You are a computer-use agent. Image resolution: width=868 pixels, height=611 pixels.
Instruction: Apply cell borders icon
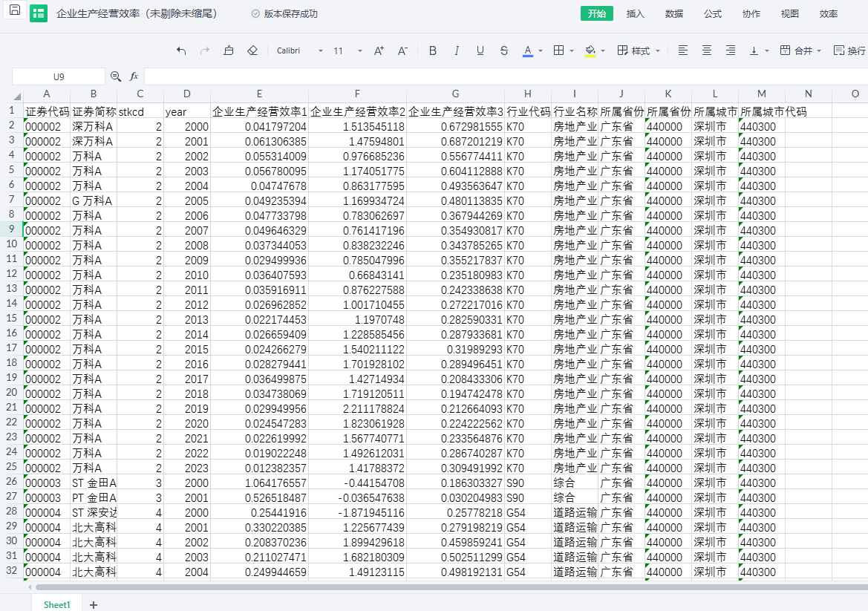point(559,51)
